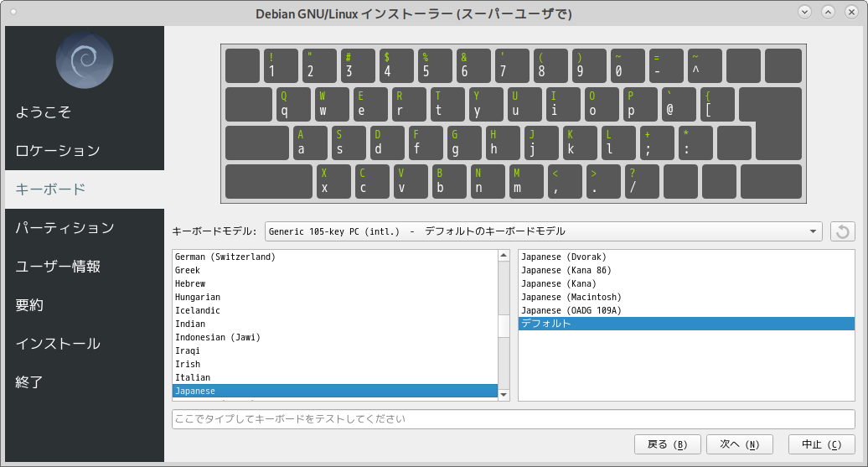Close the installer window

tap(851, 12)
